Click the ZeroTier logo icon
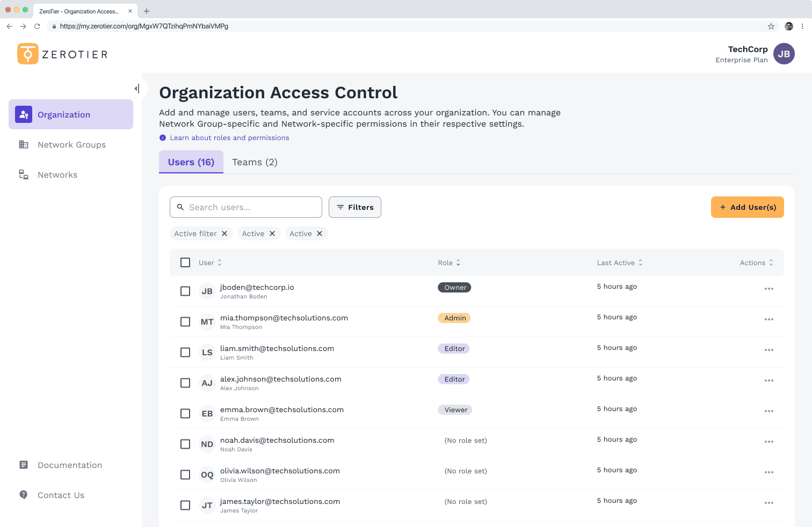Image resolution: width=812 pixels, height=527 pixels. click(28, 54)
